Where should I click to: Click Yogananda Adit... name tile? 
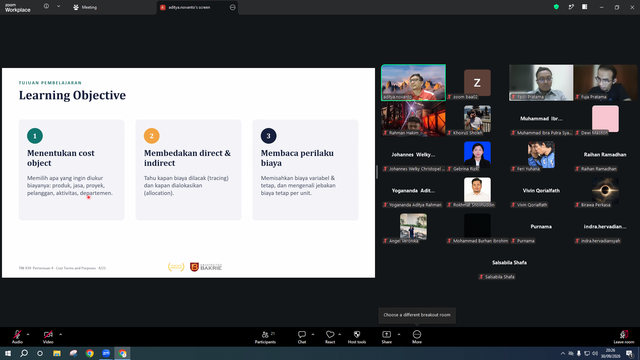[x=413, y=191]
